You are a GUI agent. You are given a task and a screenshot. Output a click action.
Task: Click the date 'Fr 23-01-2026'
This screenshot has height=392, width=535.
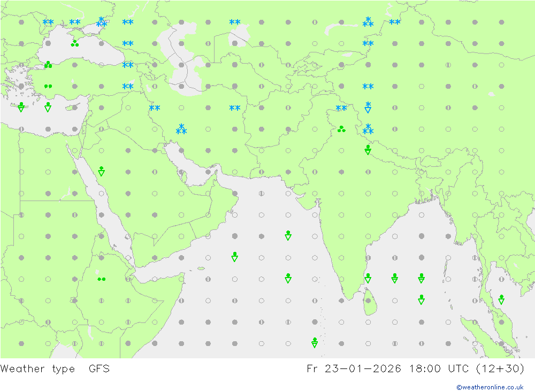[x=354, y=369]
